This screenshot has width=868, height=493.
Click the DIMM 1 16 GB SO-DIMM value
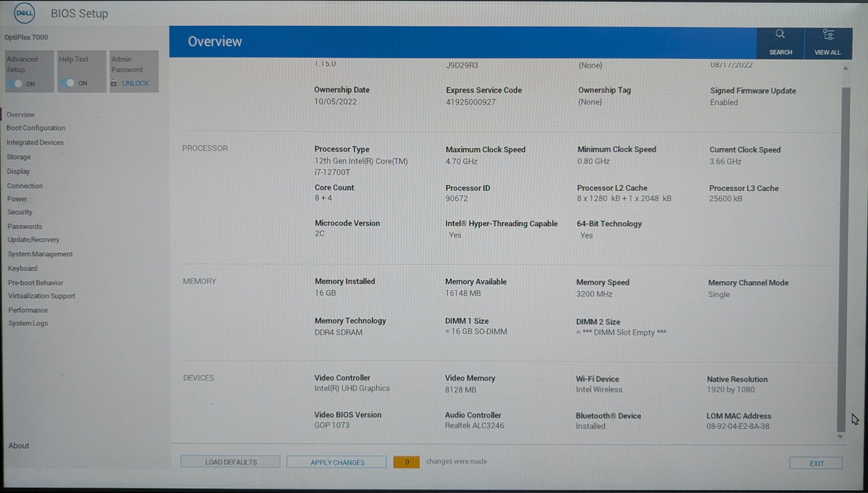tap(476, 332)
